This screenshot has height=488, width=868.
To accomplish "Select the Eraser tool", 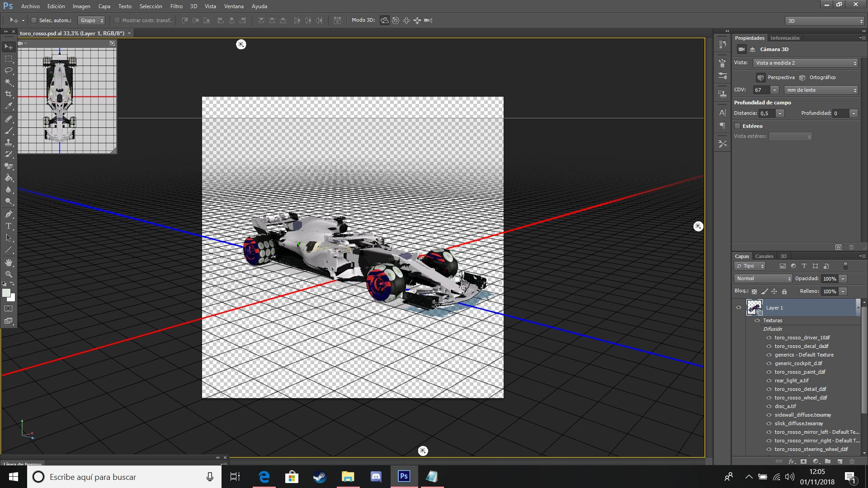I will (9, 166).
